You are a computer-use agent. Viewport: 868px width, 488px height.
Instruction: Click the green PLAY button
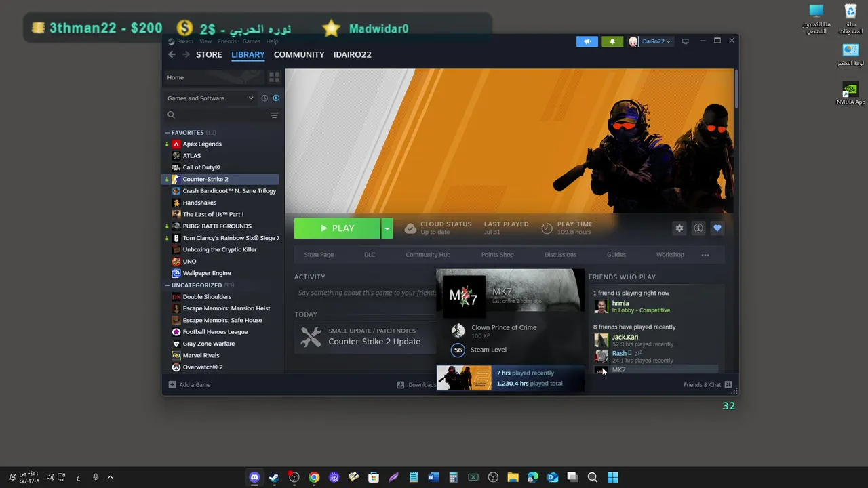[337, 228]
